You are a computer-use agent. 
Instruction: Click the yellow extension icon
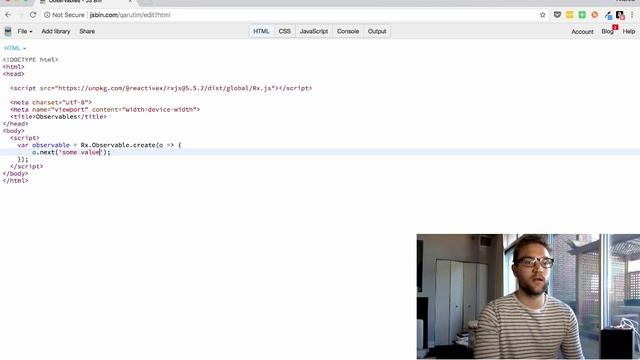569,15
